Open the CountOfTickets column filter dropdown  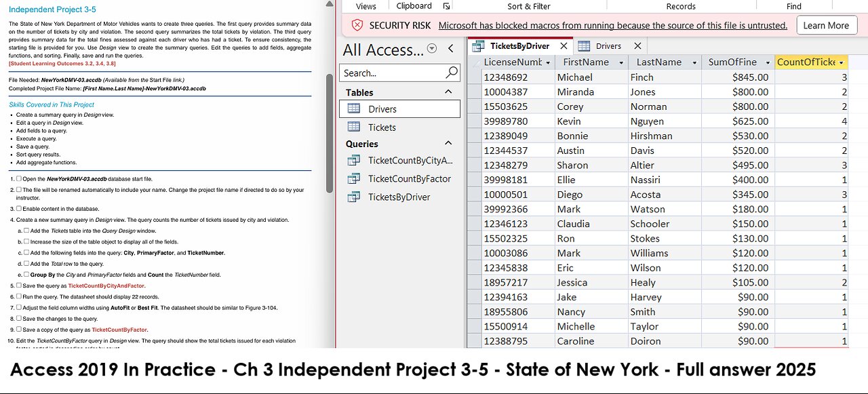click(842, 62)
